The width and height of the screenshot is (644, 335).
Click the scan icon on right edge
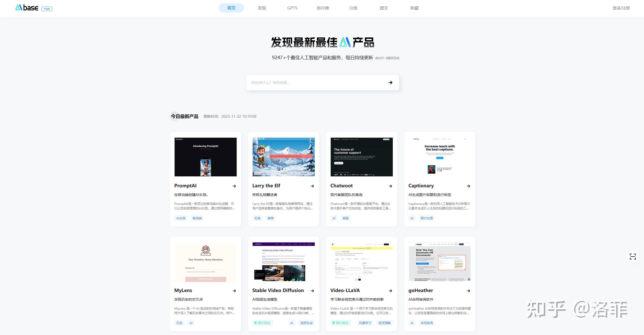633,256
